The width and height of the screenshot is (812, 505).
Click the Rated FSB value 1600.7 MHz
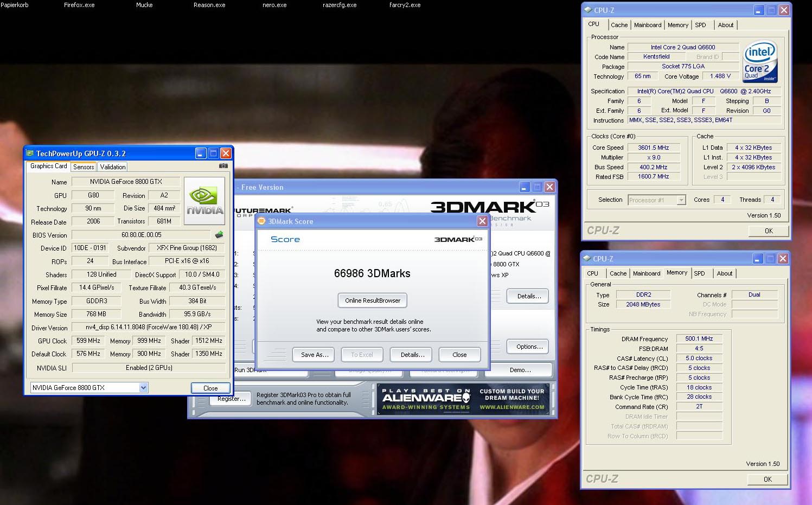click(x=653, y=177)
